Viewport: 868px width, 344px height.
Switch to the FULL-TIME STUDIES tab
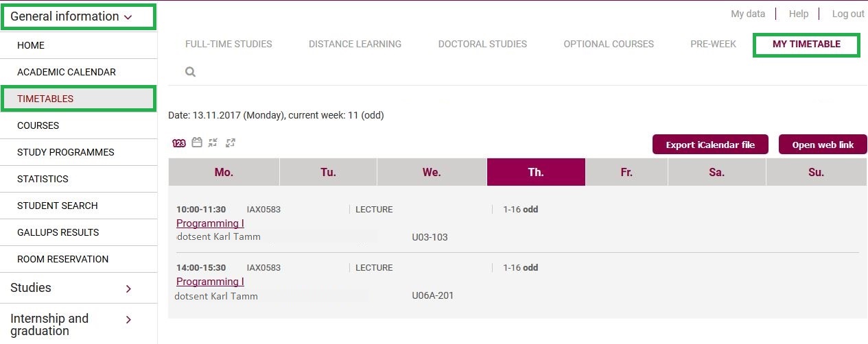pos(228,44)
